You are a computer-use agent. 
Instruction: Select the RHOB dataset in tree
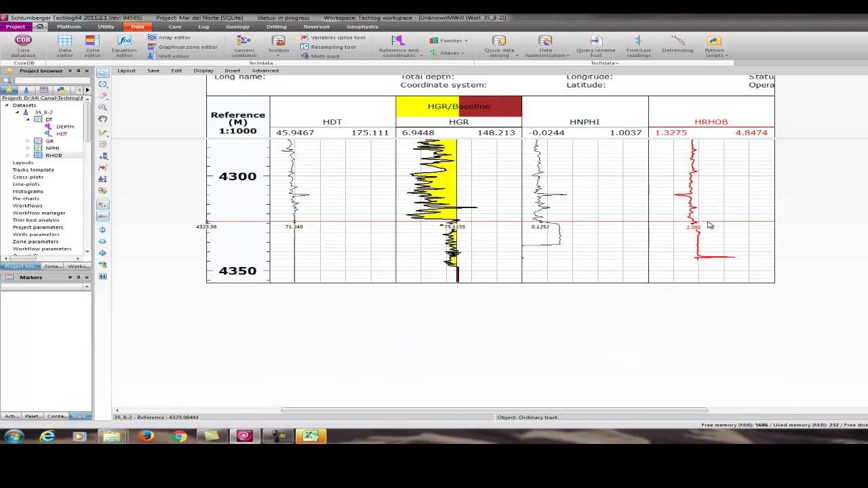tap(53, 155)
